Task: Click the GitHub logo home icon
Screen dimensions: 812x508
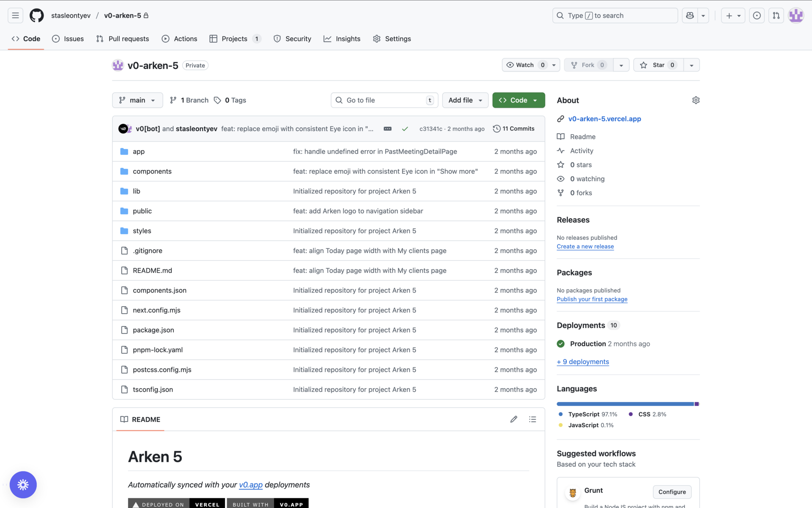Action: [x=36, y=16]
